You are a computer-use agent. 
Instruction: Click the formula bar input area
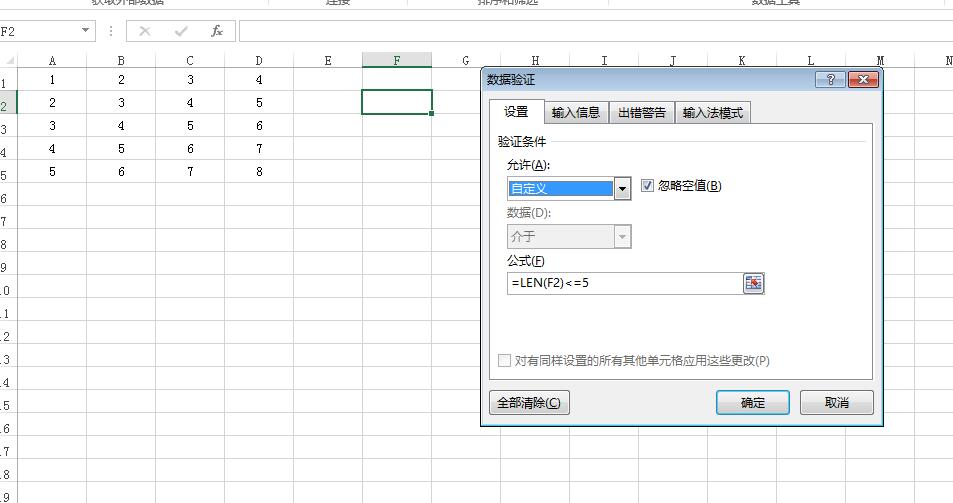point(596,31)
